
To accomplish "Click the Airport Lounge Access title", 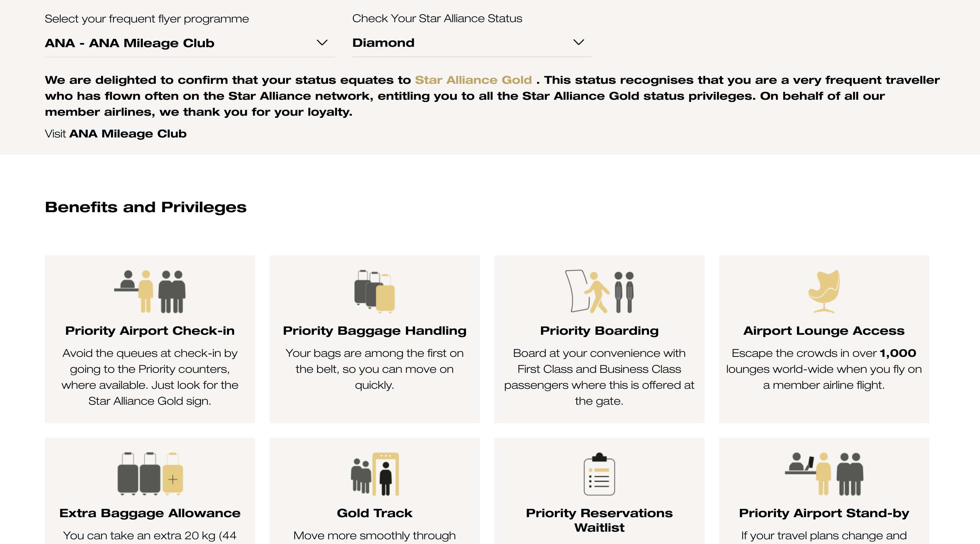I will [824, 330].
